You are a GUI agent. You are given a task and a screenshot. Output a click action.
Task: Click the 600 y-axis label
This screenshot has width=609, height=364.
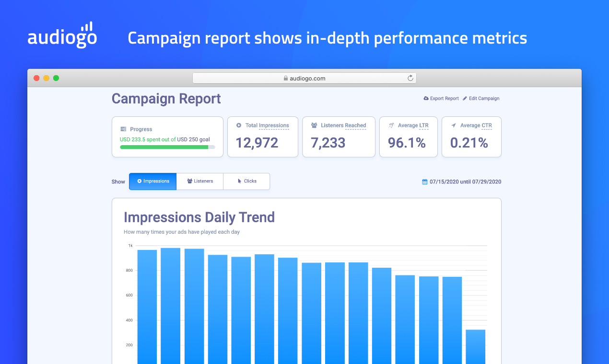[x=129, y=296]
